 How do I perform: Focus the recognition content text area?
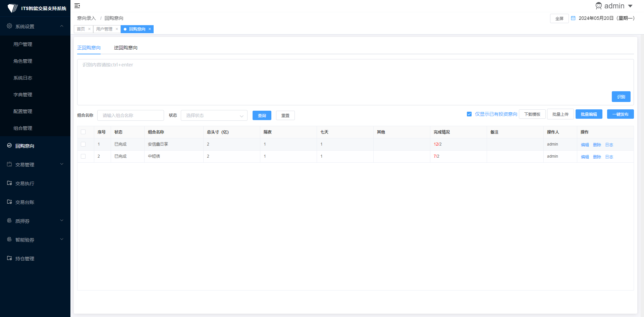(x=355, y=82)
